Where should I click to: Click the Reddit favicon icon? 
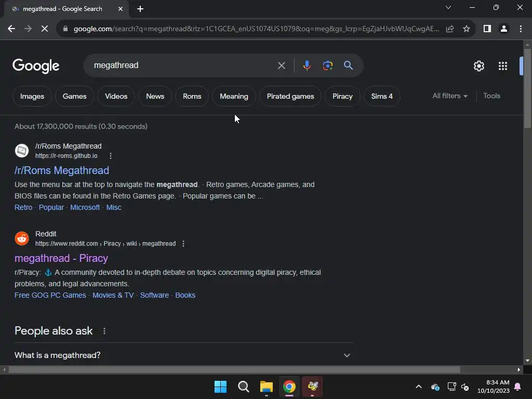[22, 238]
